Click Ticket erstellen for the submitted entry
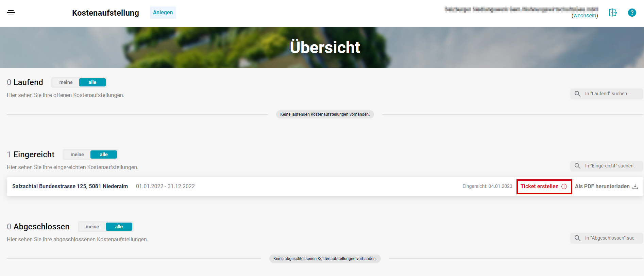The width and height of the screenshot is (644, 276). tap(539, 186)
